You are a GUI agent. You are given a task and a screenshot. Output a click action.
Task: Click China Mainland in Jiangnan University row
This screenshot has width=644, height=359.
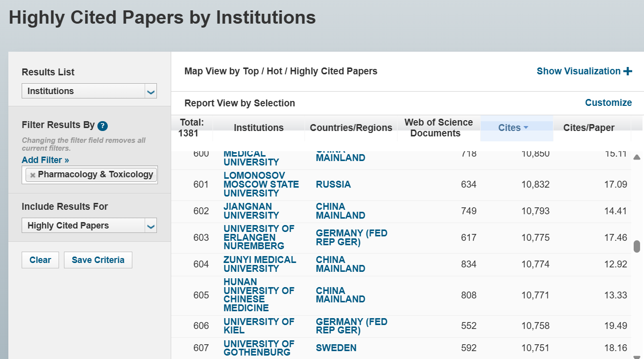click(x=340, y=211)
